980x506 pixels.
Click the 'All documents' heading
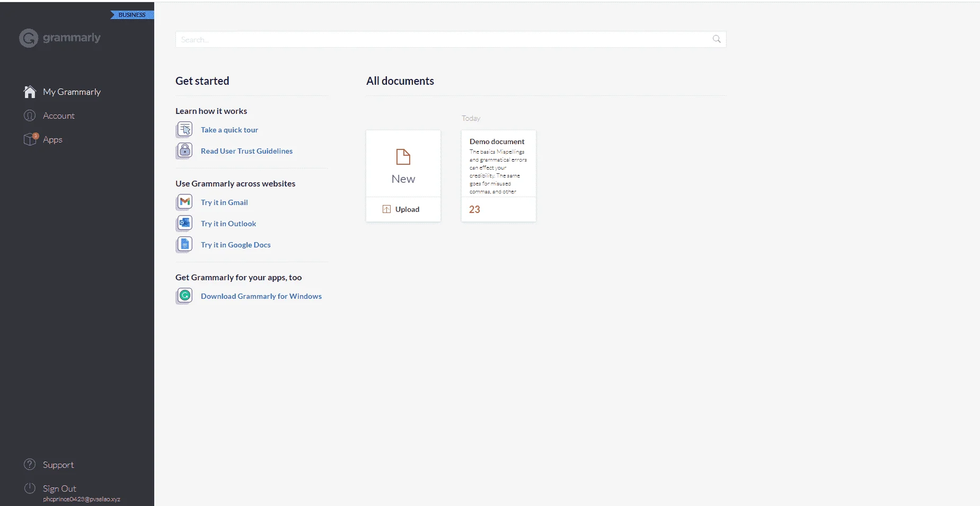[400, 81]
